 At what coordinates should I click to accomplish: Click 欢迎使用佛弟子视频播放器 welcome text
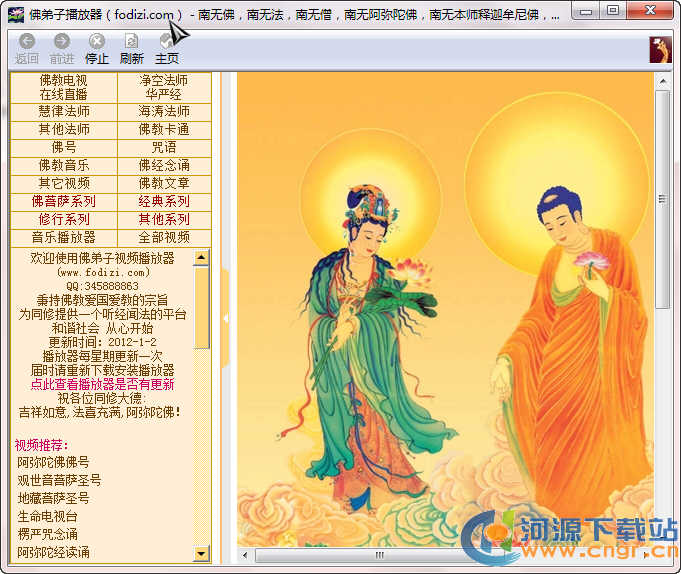click(102, 258)
